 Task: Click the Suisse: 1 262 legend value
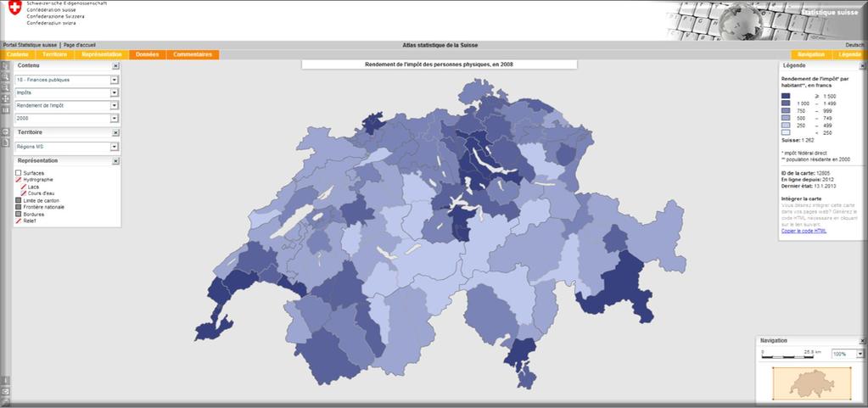[x=798, y=141]
